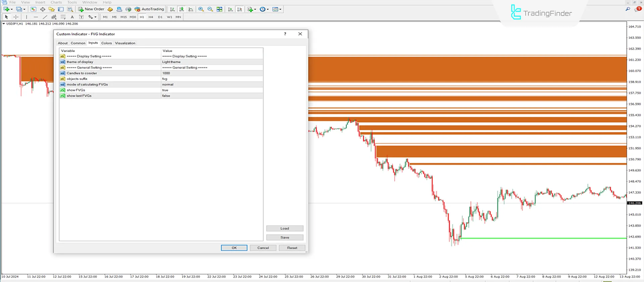The height and width of the screenshot is (282, 644).
Task: Select the draw trendline tool
Action: point(45,17)
